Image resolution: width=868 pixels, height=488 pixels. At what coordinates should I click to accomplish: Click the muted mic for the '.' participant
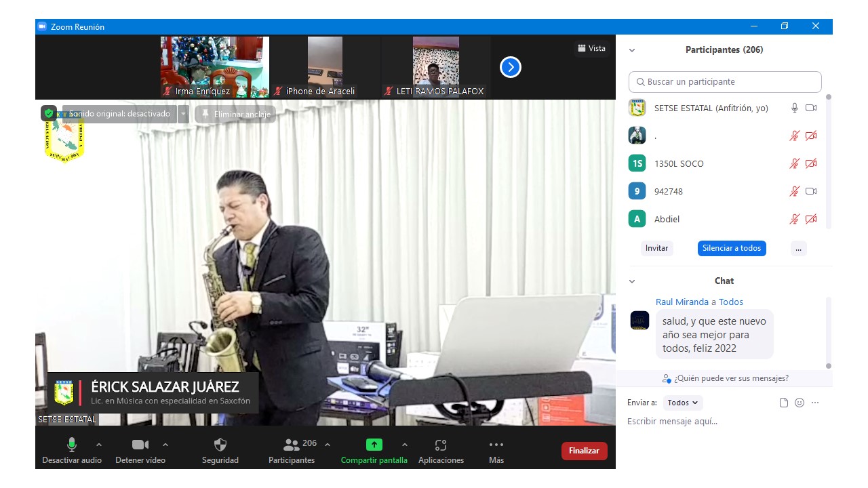795,136
